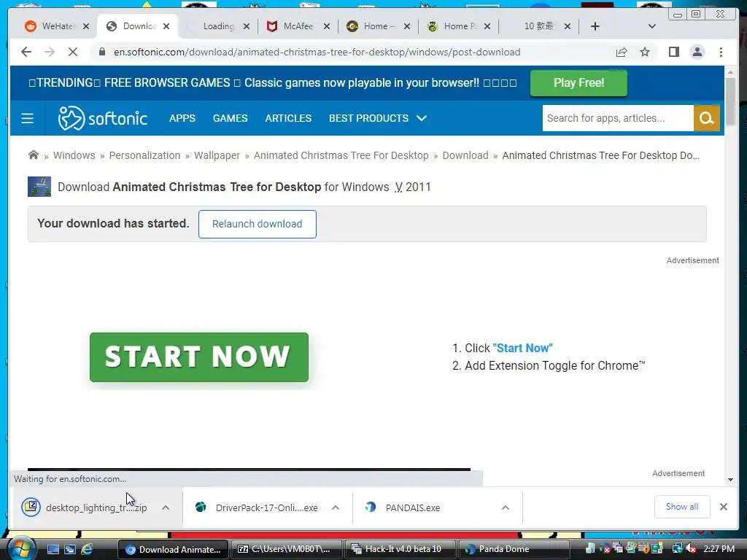Switch to the Loading tab

219,26
